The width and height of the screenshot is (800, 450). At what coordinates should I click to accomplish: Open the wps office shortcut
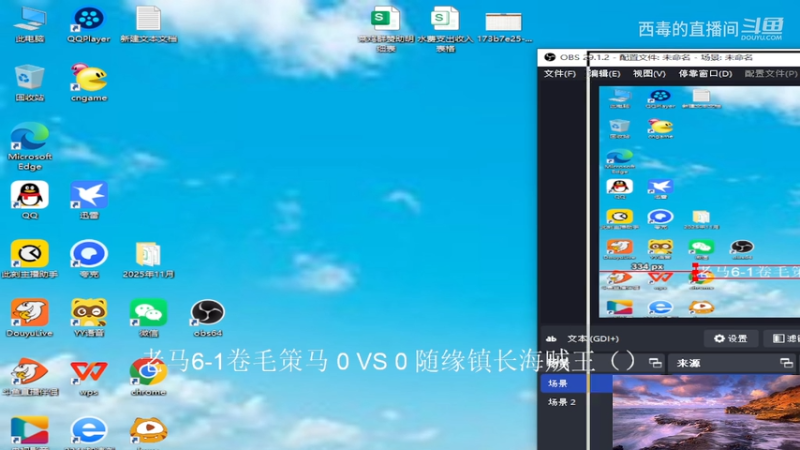tap(89, 377)
